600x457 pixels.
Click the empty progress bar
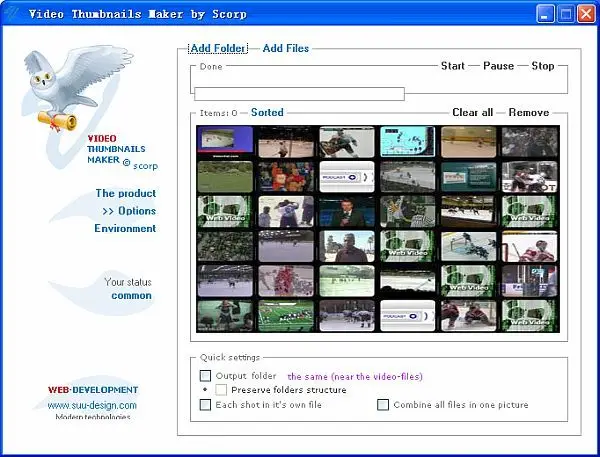300,94
